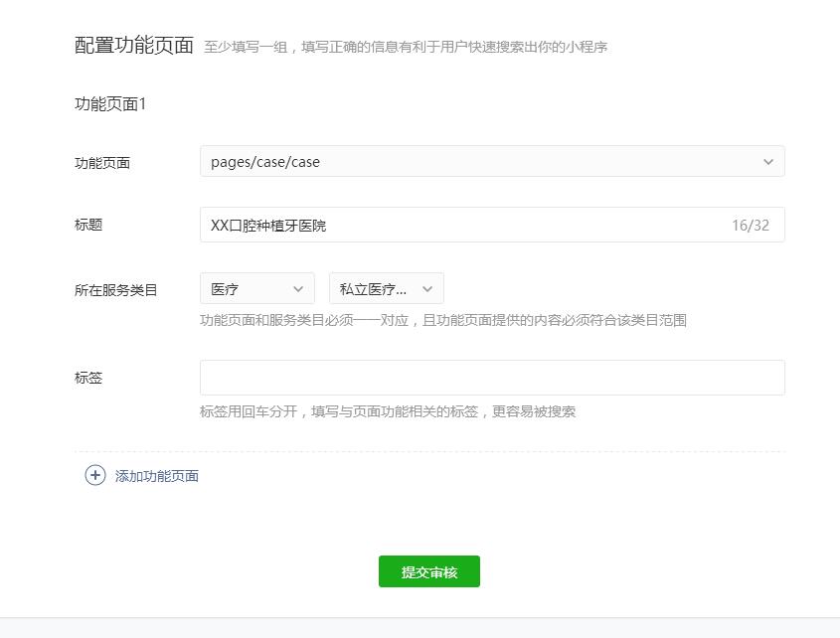840x638 pixels.
Task: Click the empty 标签 tag input box
Action: (492, 377)
